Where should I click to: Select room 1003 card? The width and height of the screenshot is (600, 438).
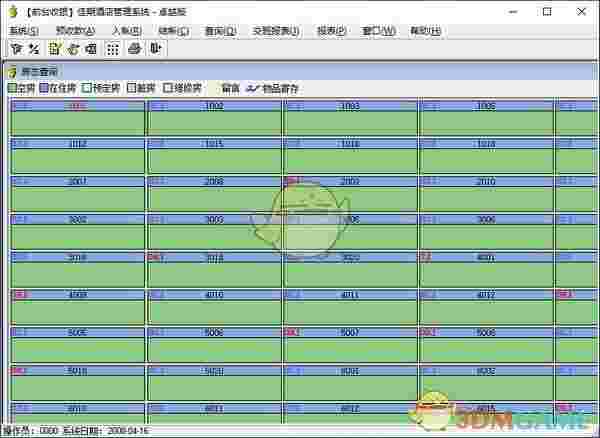(x=350, y=117)
